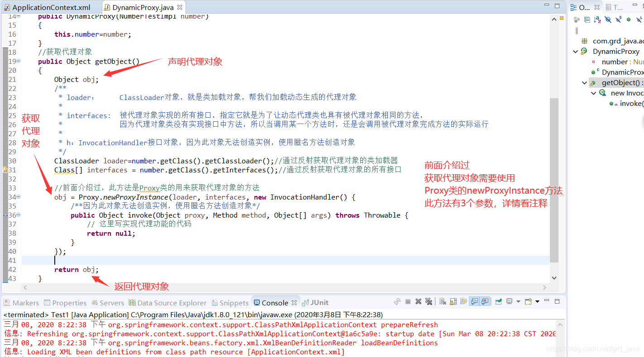Click Relaunch icon in Console toolbar
The image size is (644, 357).
[397, 302]
